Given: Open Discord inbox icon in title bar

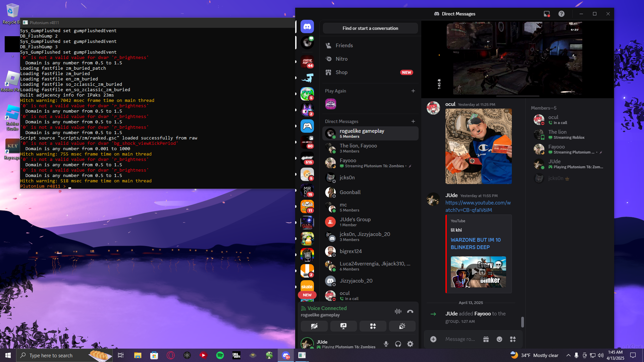Looking at the screenshot, I should coord(547,14).
